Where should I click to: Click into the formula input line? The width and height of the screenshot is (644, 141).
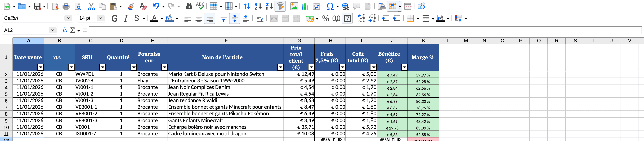[x=365, y=30]
